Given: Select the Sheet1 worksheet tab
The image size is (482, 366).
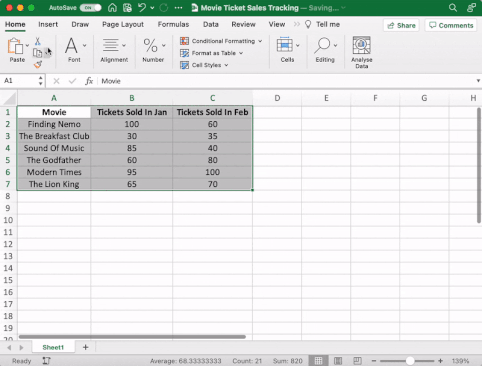Looking at the screenshot, I should tap(53, 347).
